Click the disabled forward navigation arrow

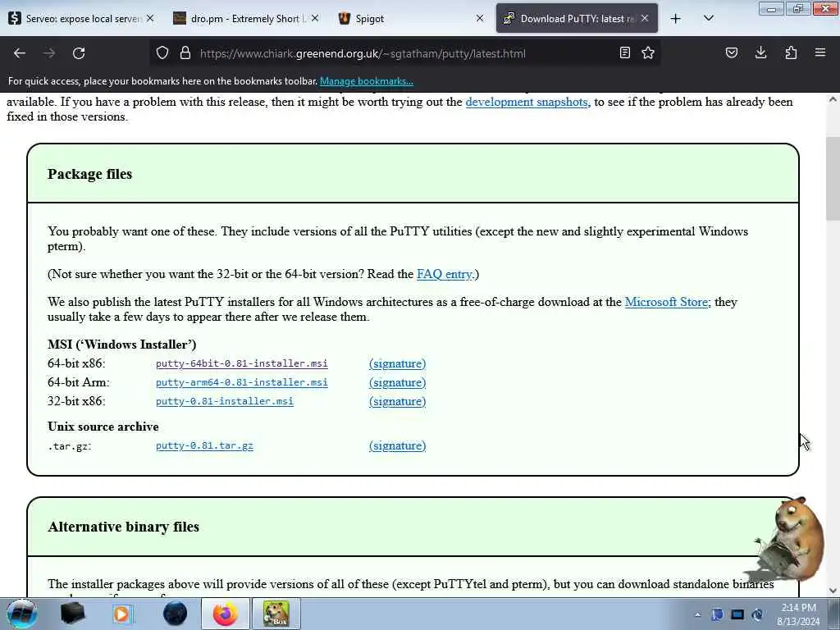tap(49, 53)
